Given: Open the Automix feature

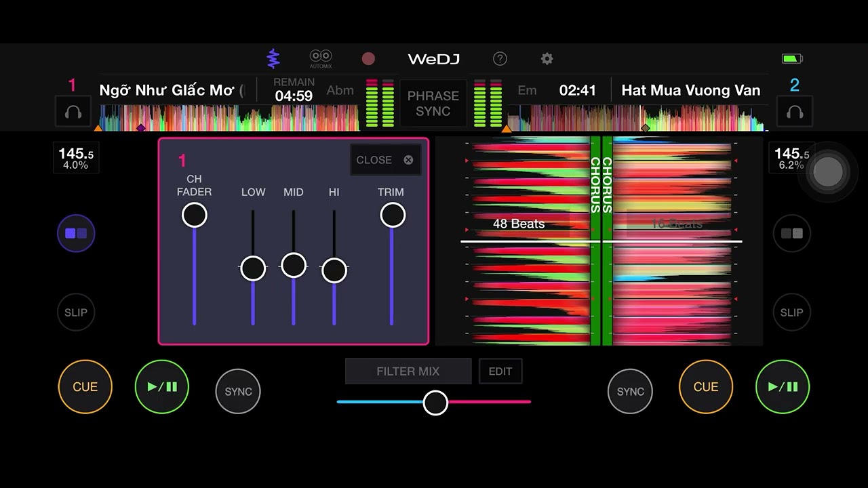Looking at the screenshot, I should tap(321, 59).
